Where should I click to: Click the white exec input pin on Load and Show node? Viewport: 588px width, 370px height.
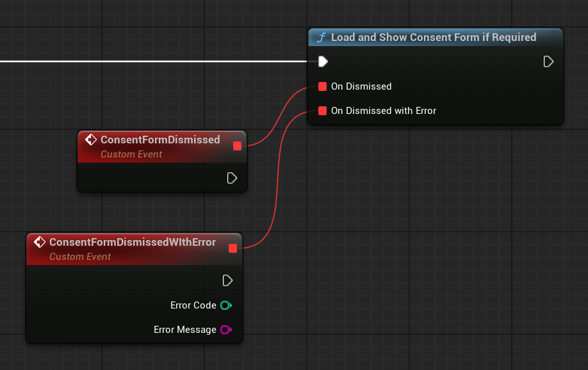pos(323,61)
